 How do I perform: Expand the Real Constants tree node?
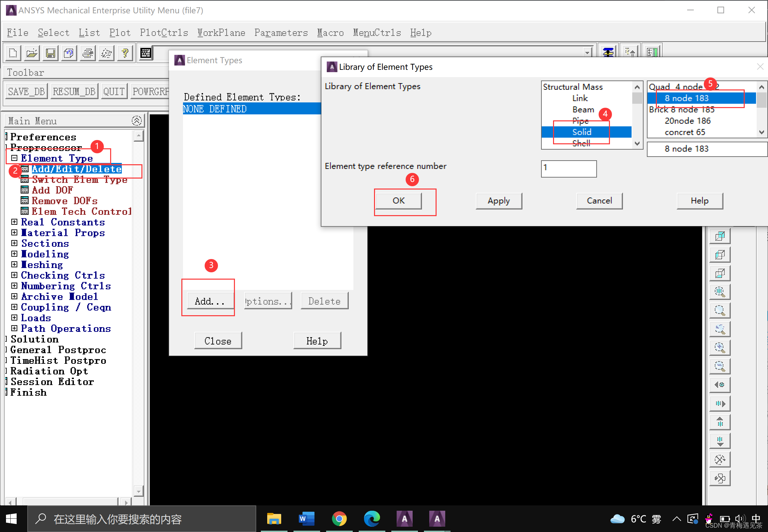coord(14,222)
